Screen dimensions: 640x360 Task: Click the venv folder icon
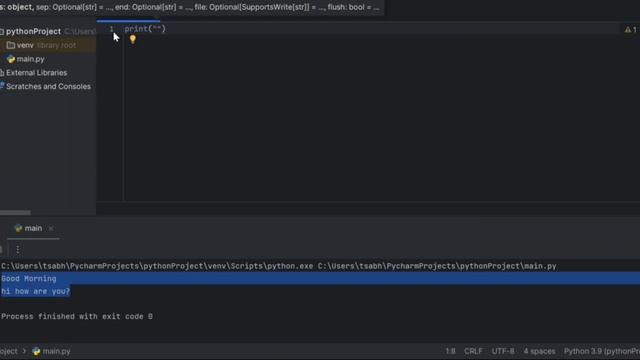click(11, 45)
